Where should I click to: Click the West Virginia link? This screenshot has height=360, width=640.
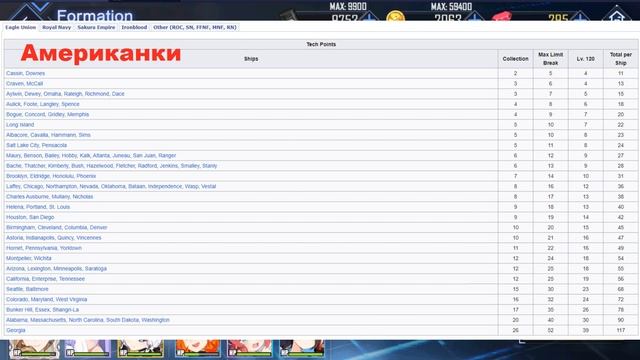pos(71,299)
